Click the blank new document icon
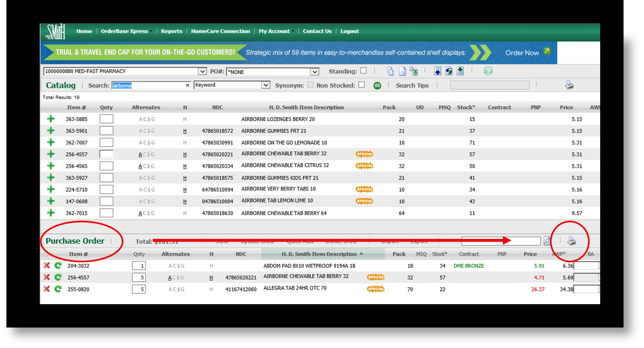Viewport: 644px width, 348px height. pyautogui.click(x=402, y=71)
